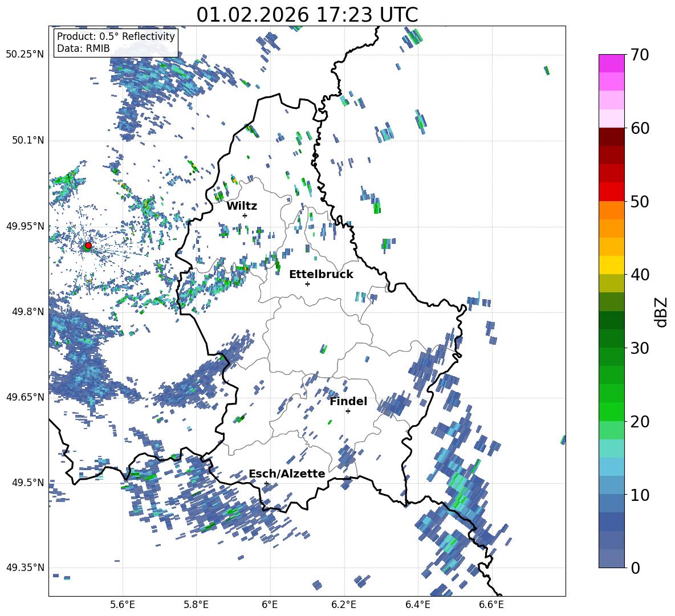Click the Ettelbruck station cross marker

pyautogui.click(x=307, y=284)
